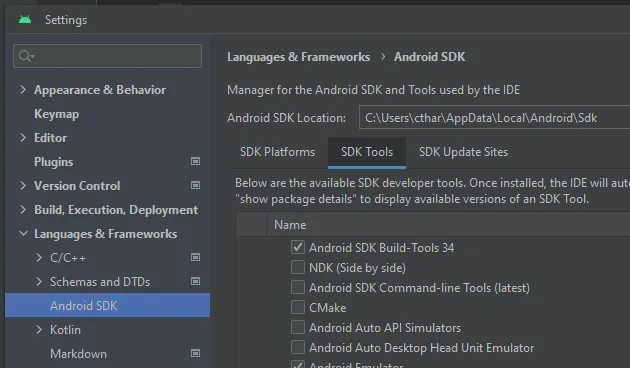Click the Android Studio logo icon
Screen dimensions: 630x368
click(25, 19)
